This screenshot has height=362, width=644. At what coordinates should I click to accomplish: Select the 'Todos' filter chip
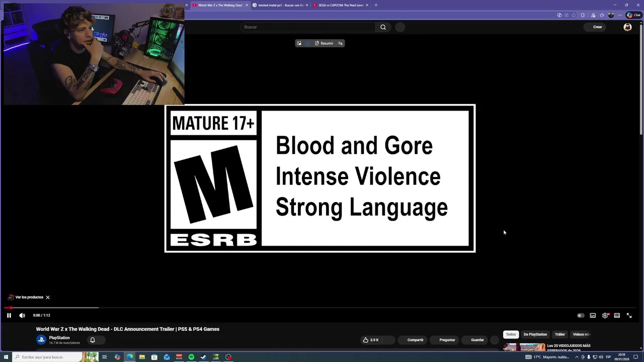[x=511, y=334]
